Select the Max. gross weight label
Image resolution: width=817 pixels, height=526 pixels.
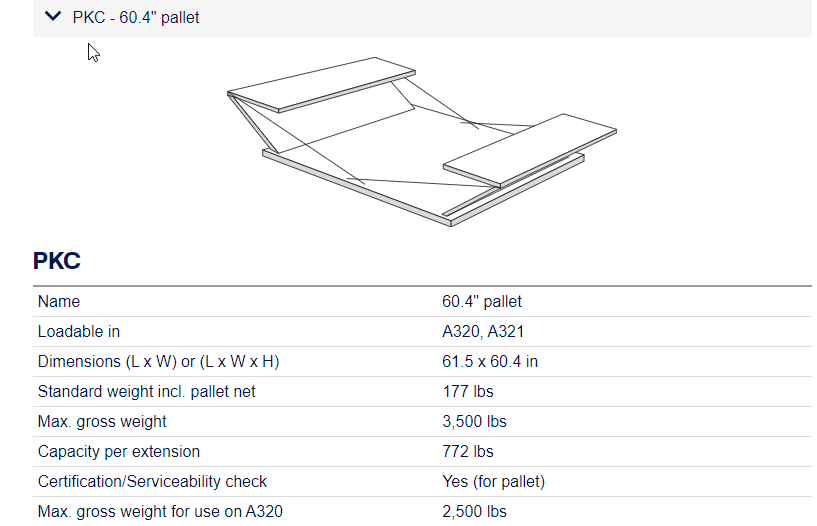[102, 421]
